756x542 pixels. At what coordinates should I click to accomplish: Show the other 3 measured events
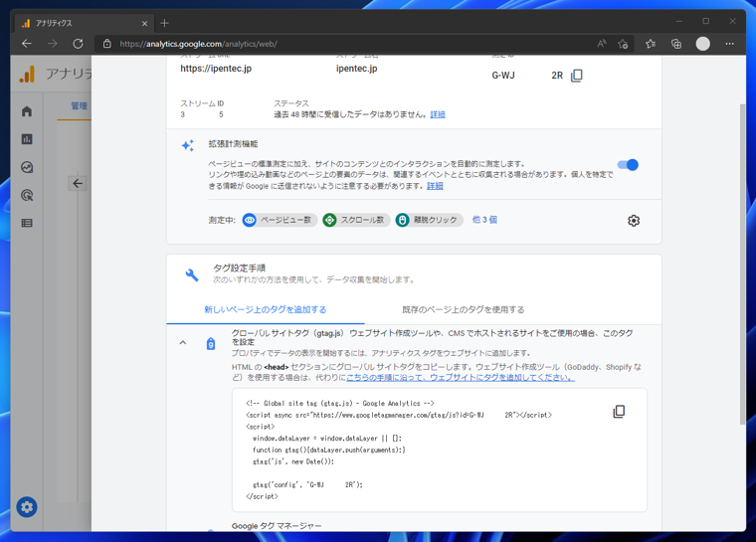(484, 220)
